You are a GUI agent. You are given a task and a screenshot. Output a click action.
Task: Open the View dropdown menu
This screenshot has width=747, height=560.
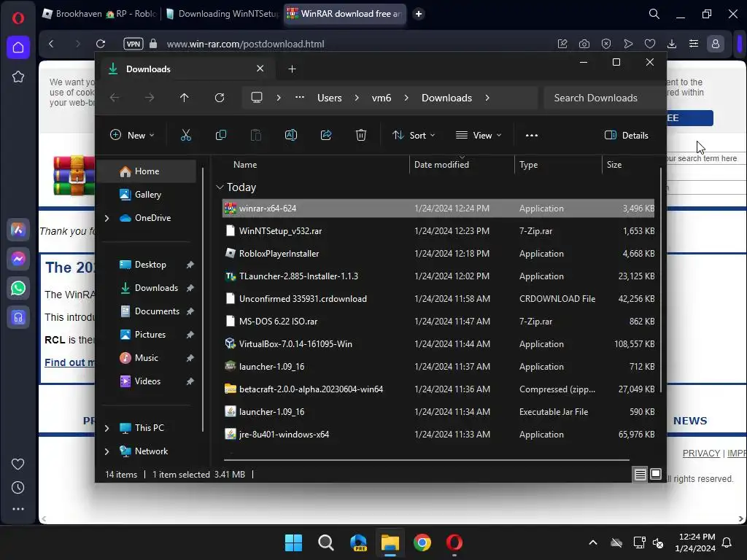coord(479,135)
